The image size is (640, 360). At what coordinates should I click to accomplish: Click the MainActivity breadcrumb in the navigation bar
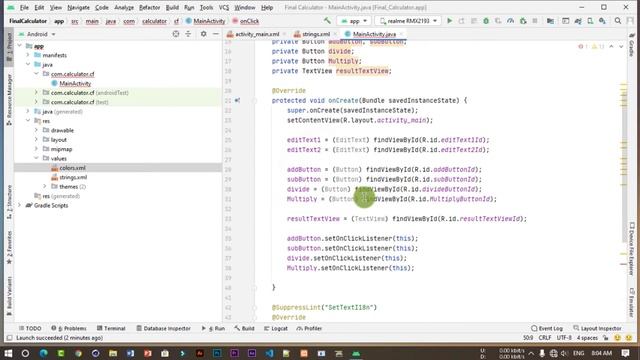click(205, 21)
